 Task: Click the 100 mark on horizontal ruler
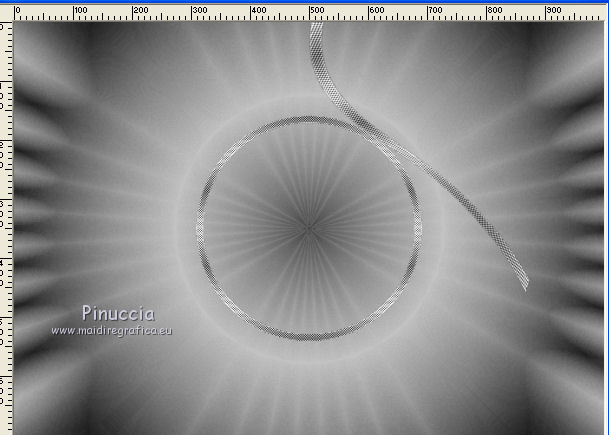click(x=81, y=10)
